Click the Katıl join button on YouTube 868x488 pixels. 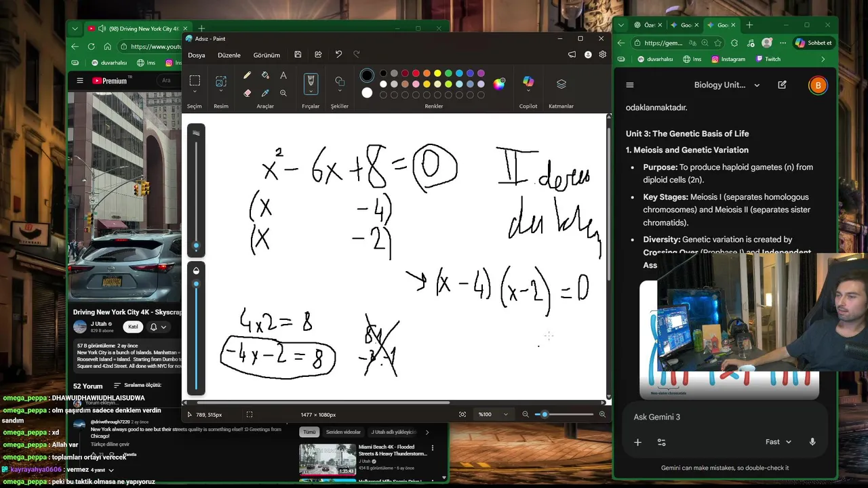click(134, 327)
